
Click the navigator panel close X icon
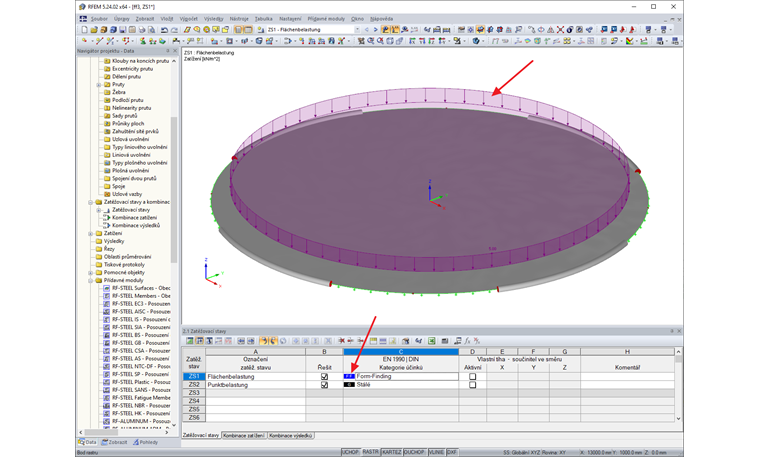[x=175, y=50]
